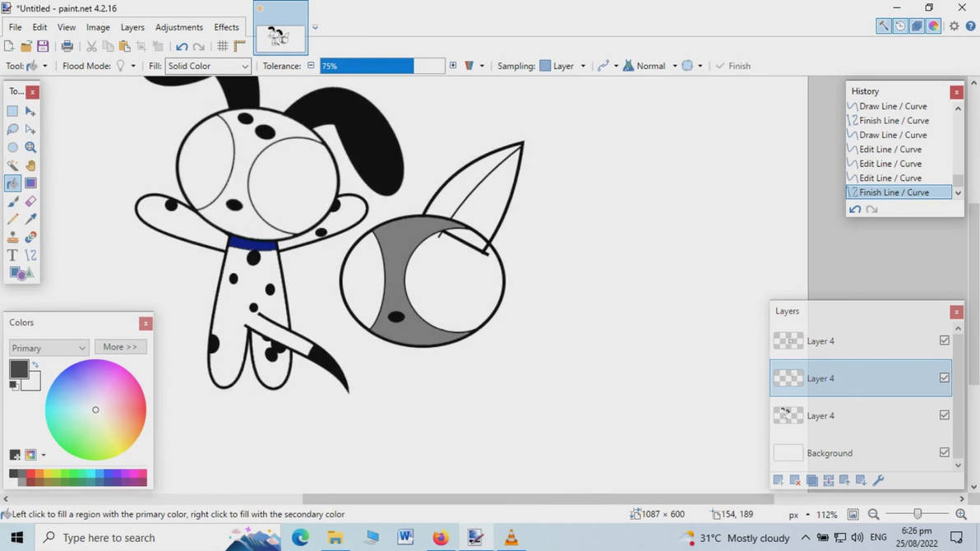
Task: Open Flood Mode dropdown
Action: 133,66
